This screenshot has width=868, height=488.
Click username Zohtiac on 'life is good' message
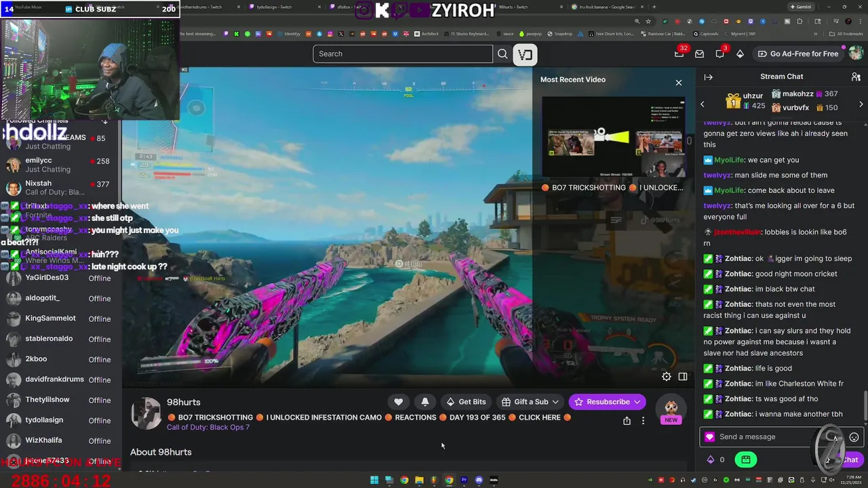(x=738, y=368)
